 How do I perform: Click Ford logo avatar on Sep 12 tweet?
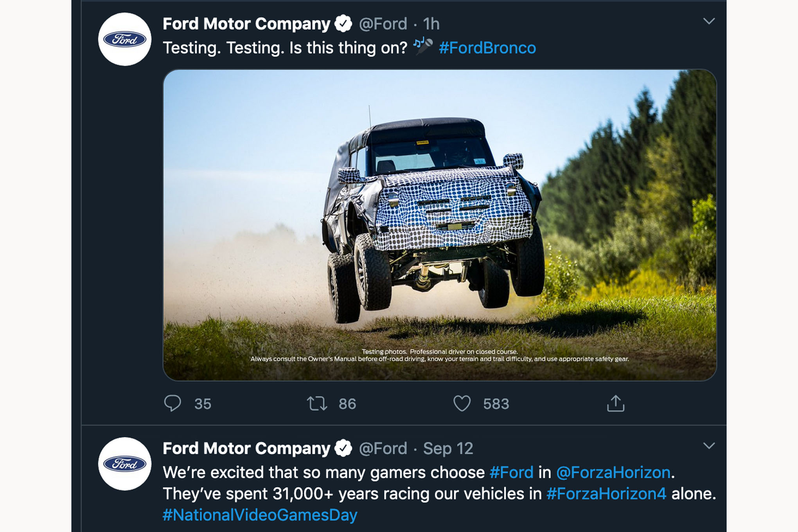[125, 464]
